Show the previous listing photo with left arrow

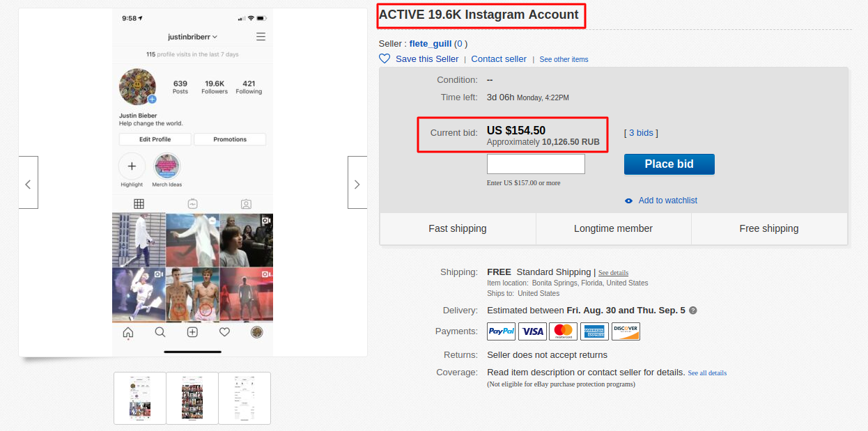pyautogui.click(x=29, y=182)
